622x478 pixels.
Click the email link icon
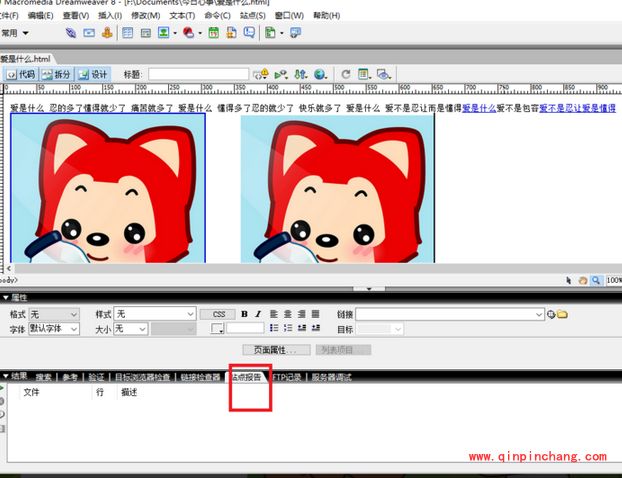[x=89, y=33]
